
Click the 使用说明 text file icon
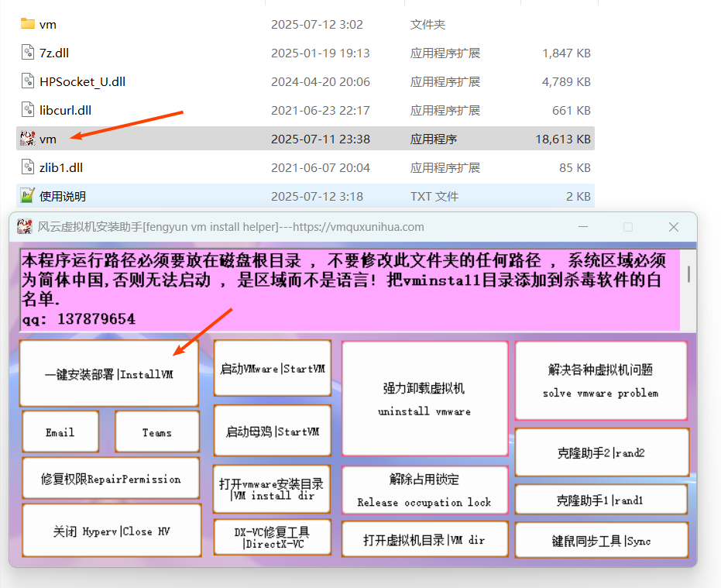27,196
